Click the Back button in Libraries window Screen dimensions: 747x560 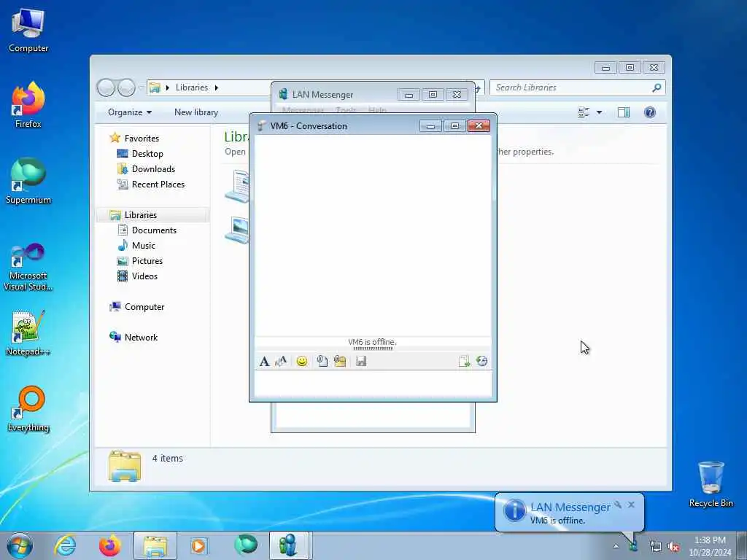coord(107,87)
